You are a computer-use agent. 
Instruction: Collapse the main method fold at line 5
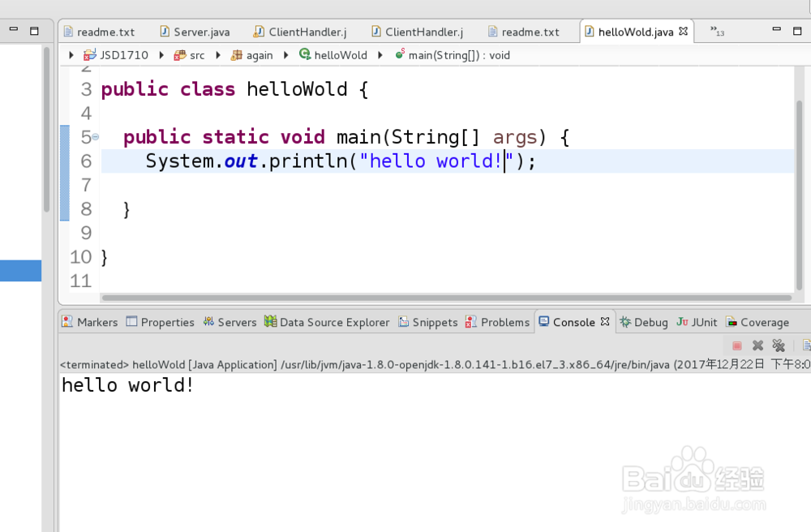pyautogui.click(x=96, y=137)
